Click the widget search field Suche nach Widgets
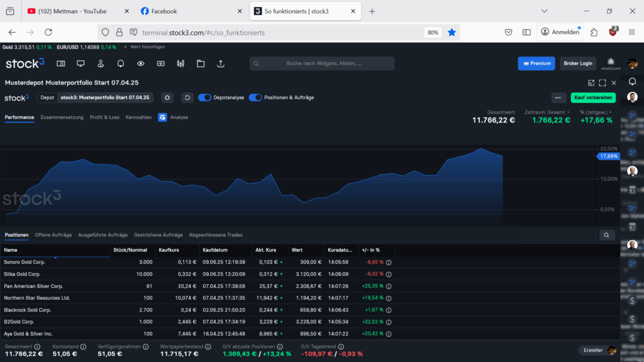Screen dimensions: 644x362 click(322, 63)
